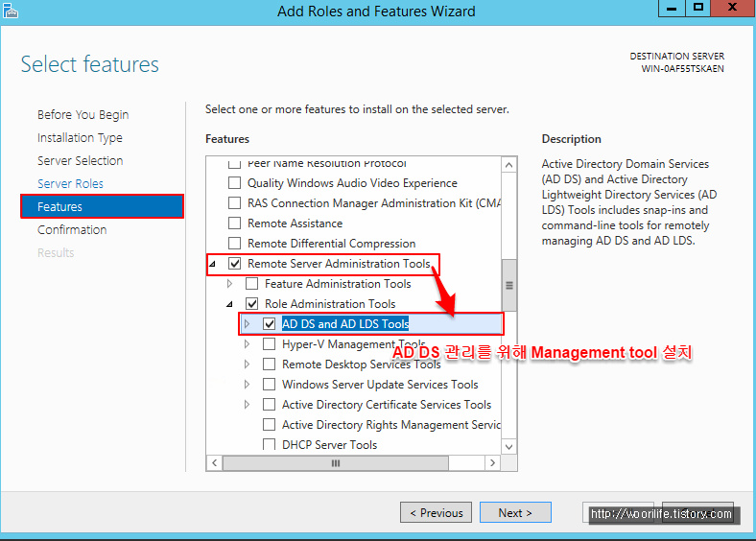Minimize the wizard window
This screenshot has height=541, width=756.
point(672,9)
